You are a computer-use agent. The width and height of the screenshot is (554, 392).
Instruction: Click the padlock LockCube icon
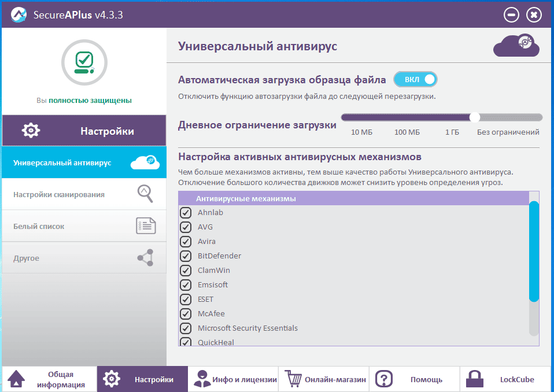pyautogui.click(x=475, y=379)
